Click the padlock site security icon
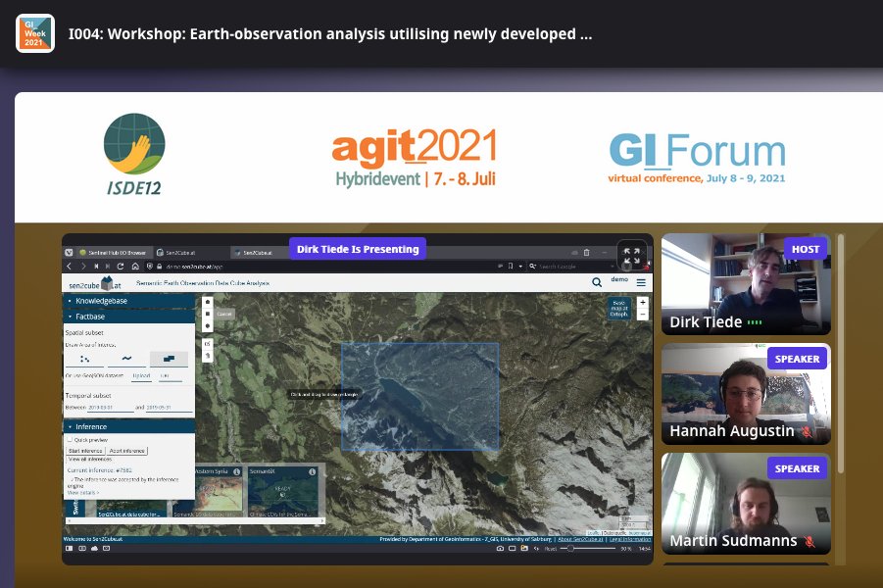Viewport: 883px width, 588px height. (x=160, y=267)
